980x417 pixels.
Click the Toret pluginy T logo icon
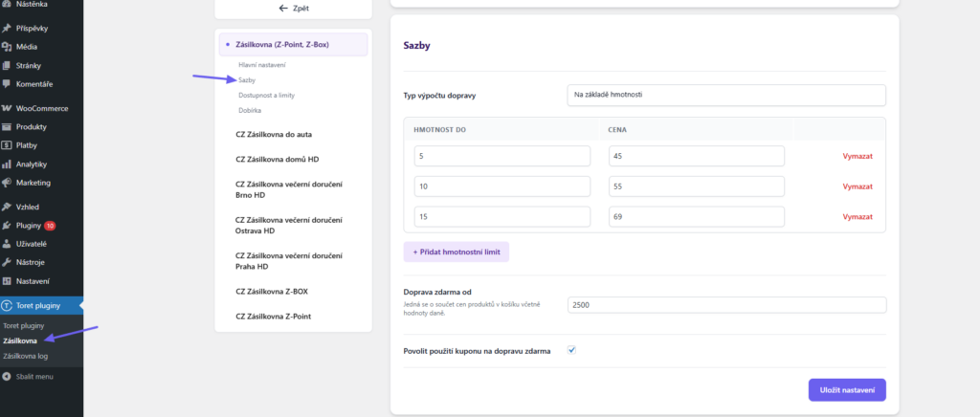tap(7, 306)
